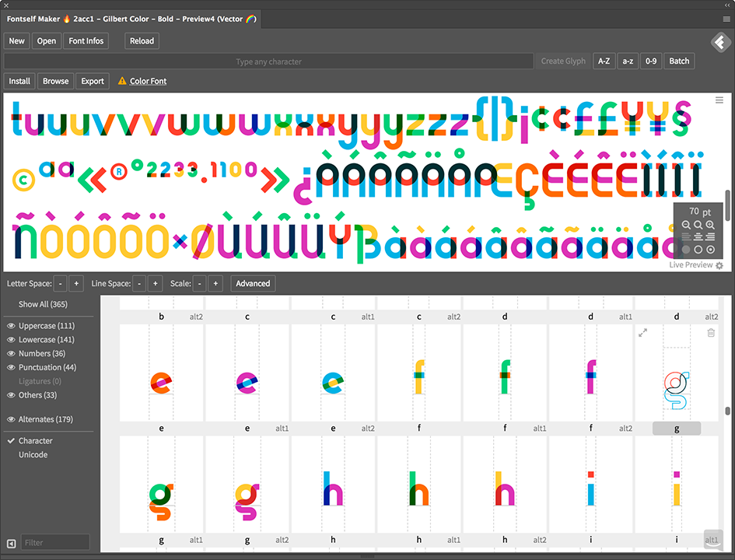Export the color font

[x=93, y=80]
